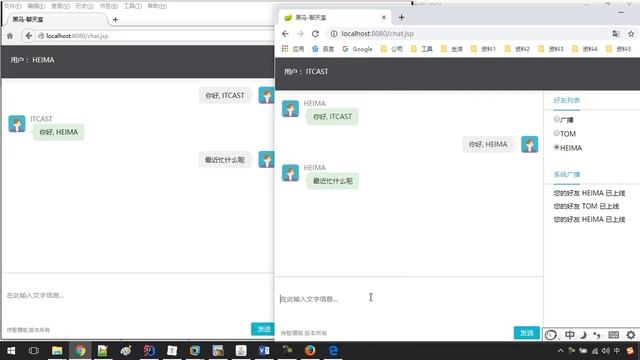View site information icon in Chrome address bar
Screen dimensions: 640x360
point(334,33)
